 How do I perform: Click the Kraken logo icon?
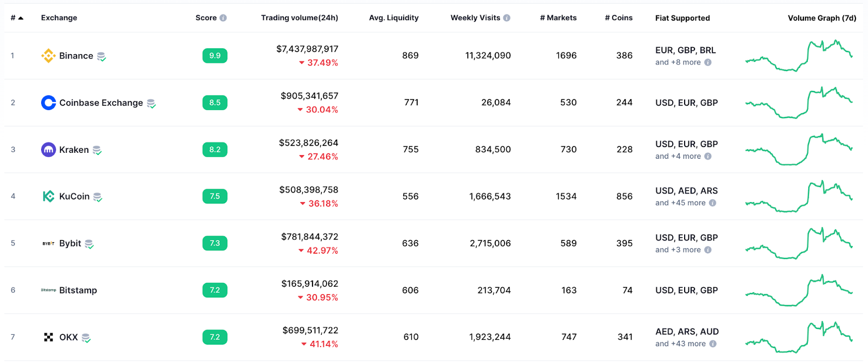click(x=48, y=150)
